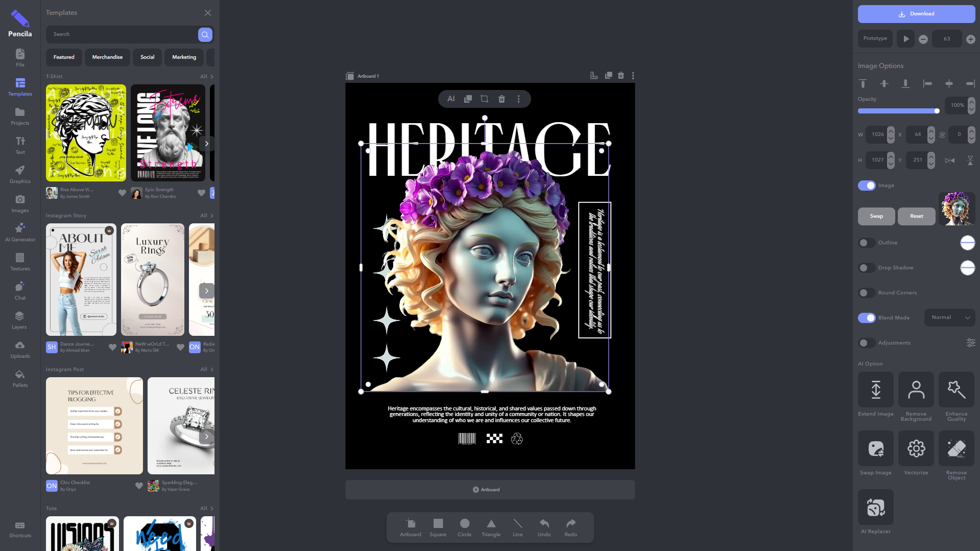Click the Duplicate icon above the statue image
Viewport: 980px width, 551px height.
tap(467, 99)
